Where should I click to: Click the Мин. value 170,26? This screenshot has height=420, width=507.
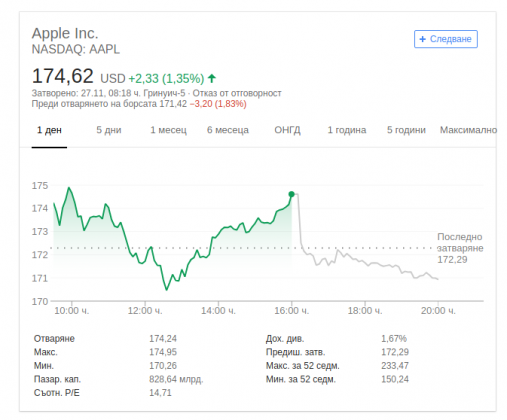click(x=163, y=366)
